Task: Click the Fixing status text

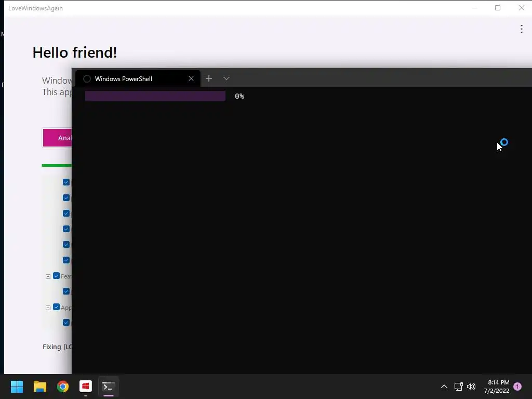Action: click(57, 347)
